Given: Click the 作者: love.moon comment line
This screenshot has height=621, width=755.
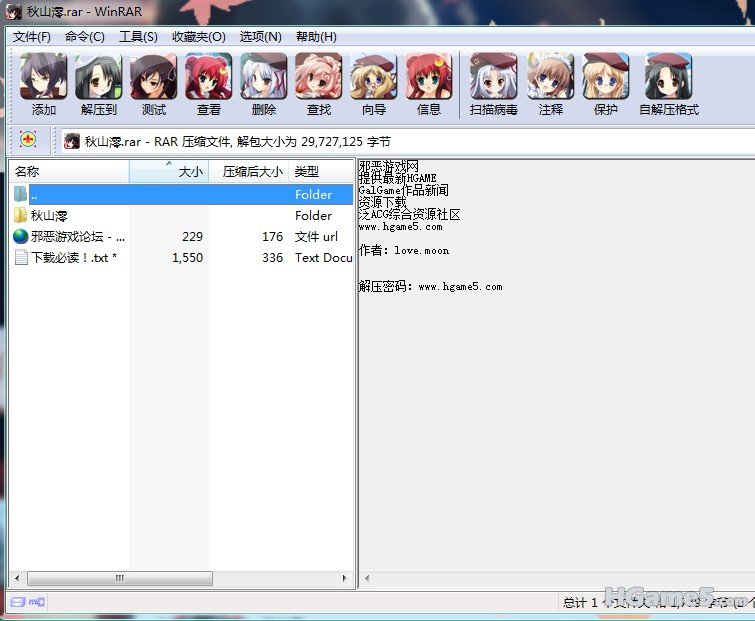Looking at the screenshot, I should (404, 250).
